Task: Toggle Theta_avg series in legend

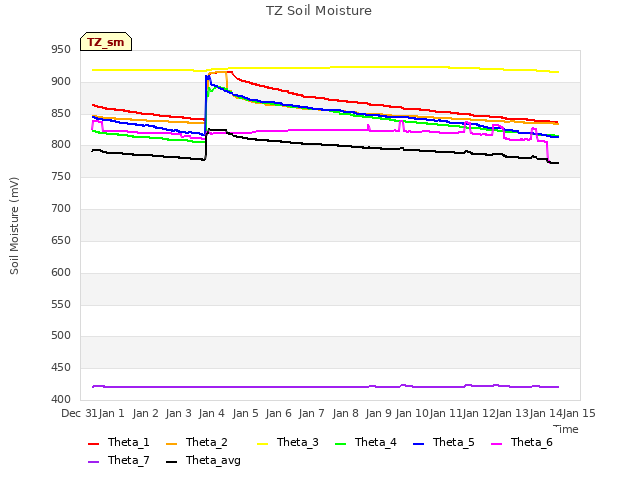Action: pyautogui.click(x=203, y=460)
